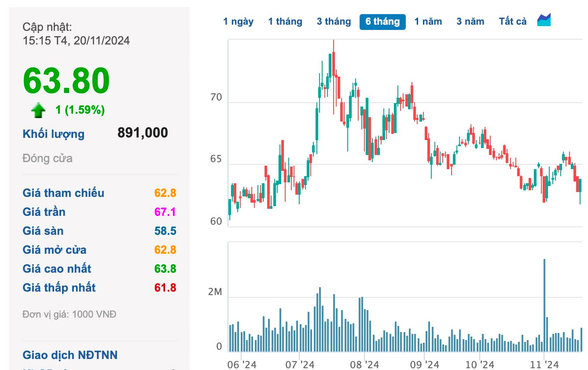Viewport: 588px width, 370px height.
Task: Select the Giá tham chiếu row label
Action: 63,193
